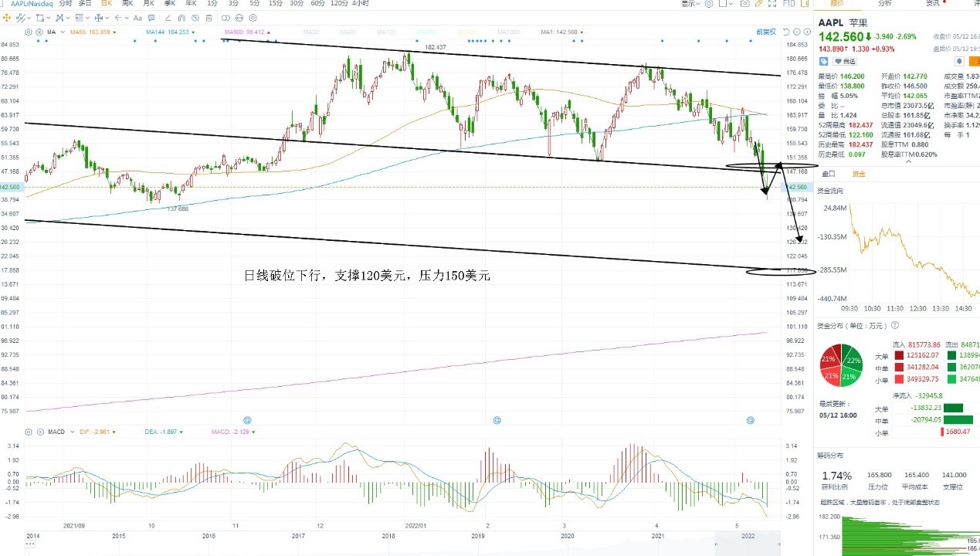Switch to 4小时 interval

(360, 4)
